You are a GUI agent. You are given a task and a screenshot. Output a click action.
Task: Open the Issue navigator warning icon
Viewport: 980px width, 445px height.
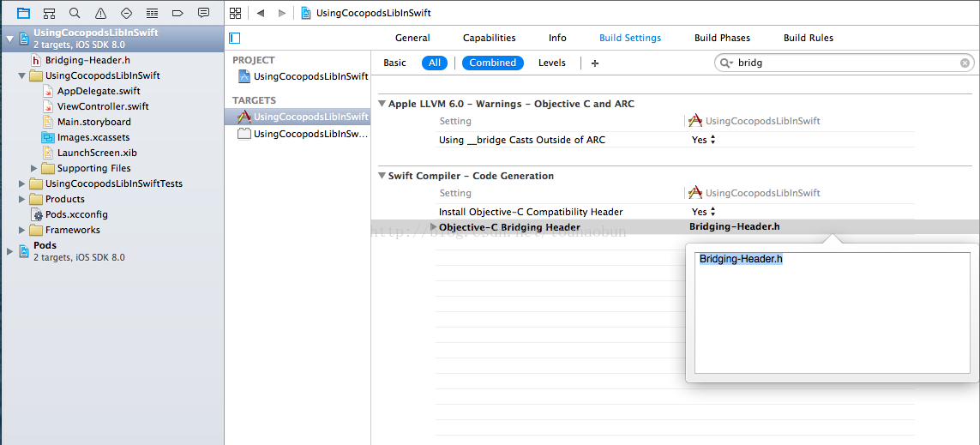click(100, 13)
